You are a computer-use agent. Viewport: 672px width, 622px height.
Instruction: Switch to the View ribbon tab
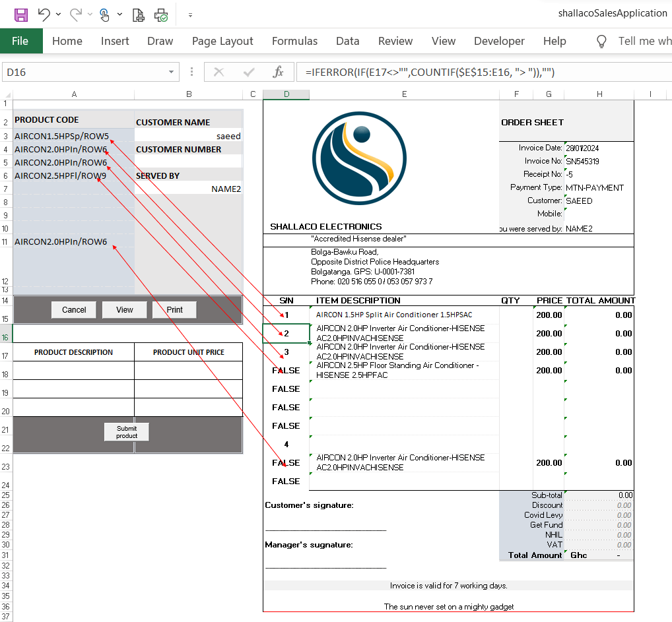click(x=443, y=41)
